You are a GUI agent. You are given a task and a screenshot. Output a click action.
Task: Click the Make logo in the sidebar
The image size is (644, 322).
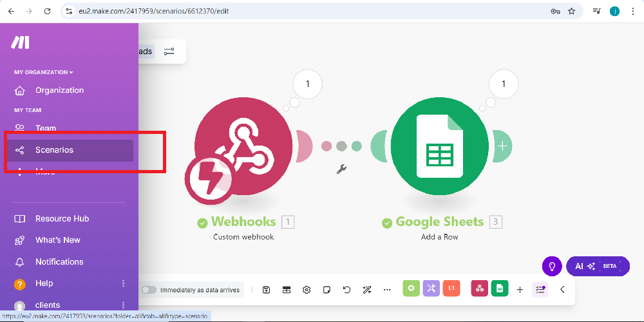tap(20, 43)
